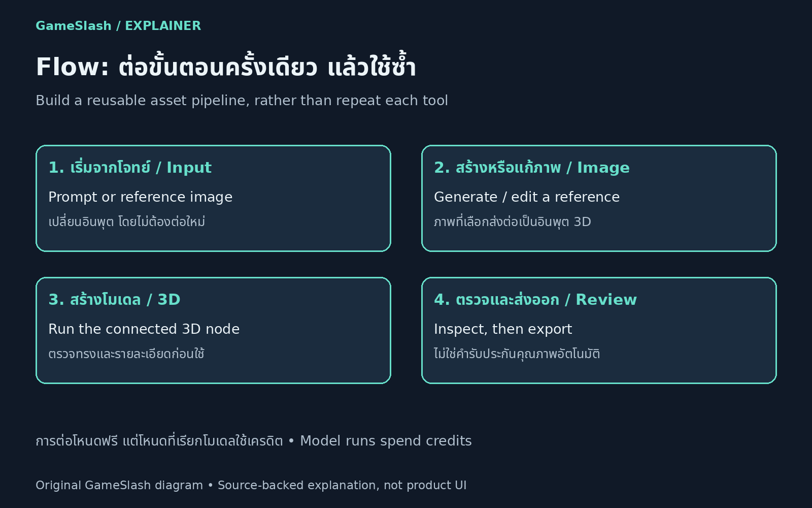Open the step 1 Input card

click(213, 198)
